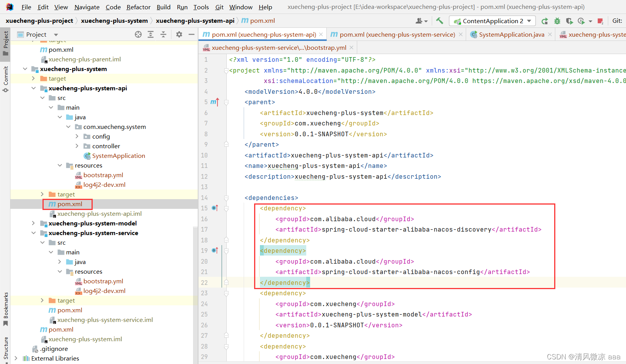Open the File menu
The image size is (626, 364).
(x=26, y=7)
